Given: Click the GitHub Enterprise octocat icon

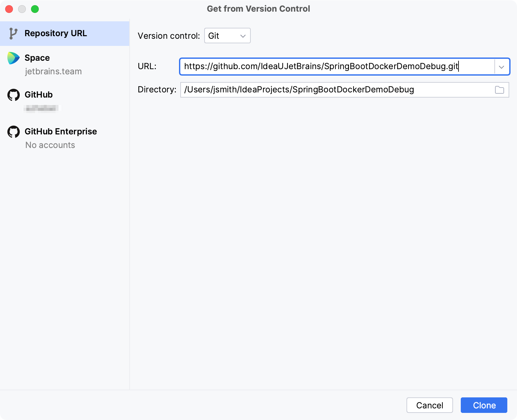Looking at the screenshot, I should point(13,132).
